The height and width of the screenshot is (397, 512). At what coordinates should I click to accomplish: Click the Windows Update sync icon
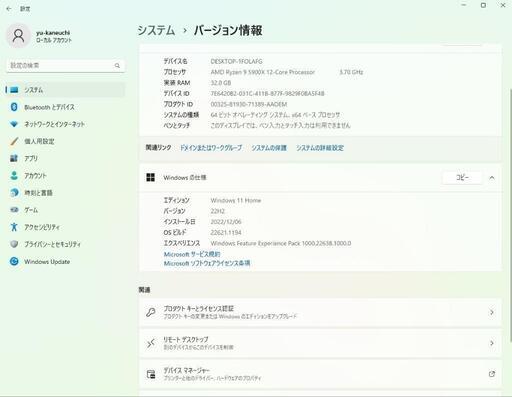pos(14,261)
